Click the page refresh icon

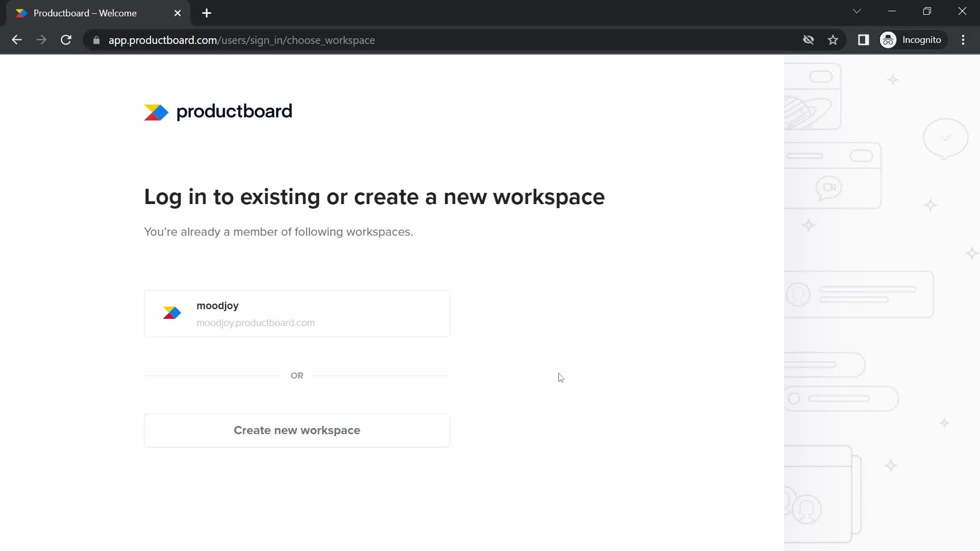point(66,40)
